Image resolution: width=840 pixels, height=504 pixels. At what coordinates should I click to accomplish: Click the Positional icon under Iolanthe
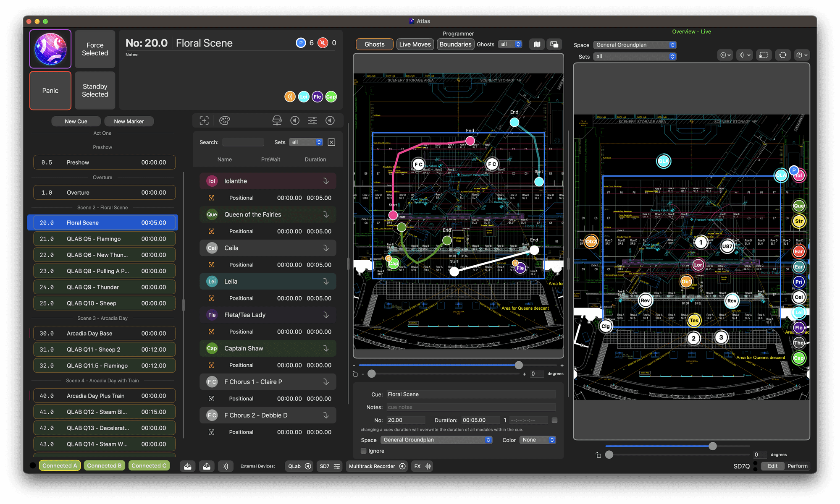(x=212, y=198)
